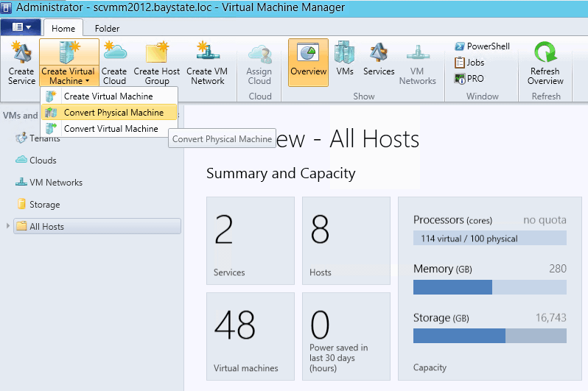Image resolution: width=588 pixels, height=391 pixels.
Task: Show the VMs view in ribbon
Action: click(x=345, y=59)
